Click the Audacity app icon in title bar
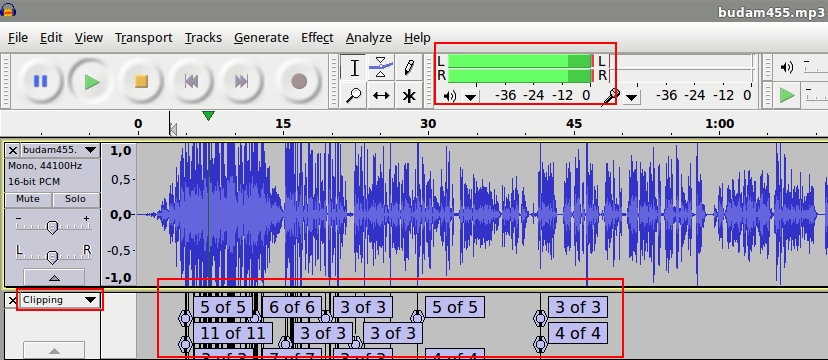This screenshot has width=828, height=360. (x=7, y=10)
